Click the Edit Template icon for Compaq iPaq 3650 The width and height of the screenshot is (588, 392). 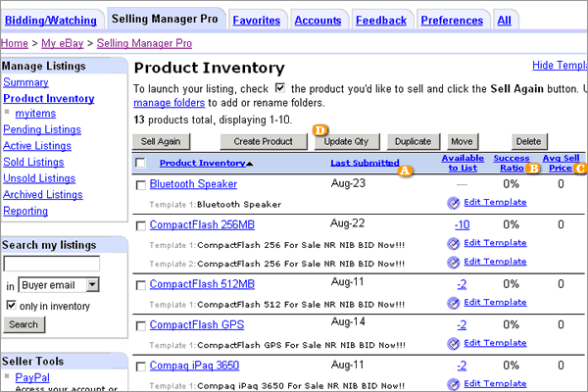(x=454, y=384)
